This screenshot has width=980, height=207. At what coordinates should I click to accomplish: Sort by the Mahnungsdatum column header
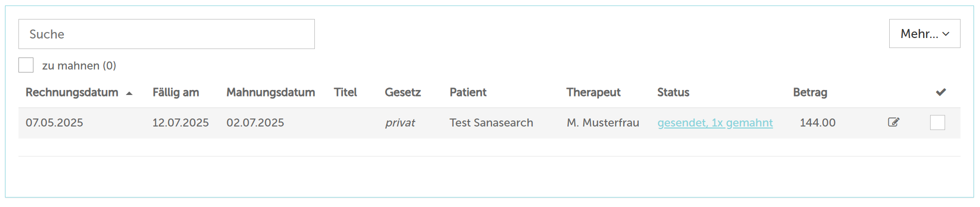click(270, 92)
